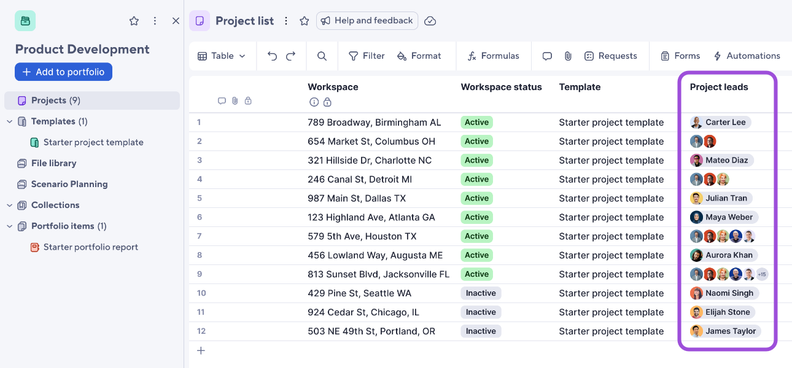Click Template cell for Chicago, IL row
Screen dimensions: 792x368
[611, 312]
